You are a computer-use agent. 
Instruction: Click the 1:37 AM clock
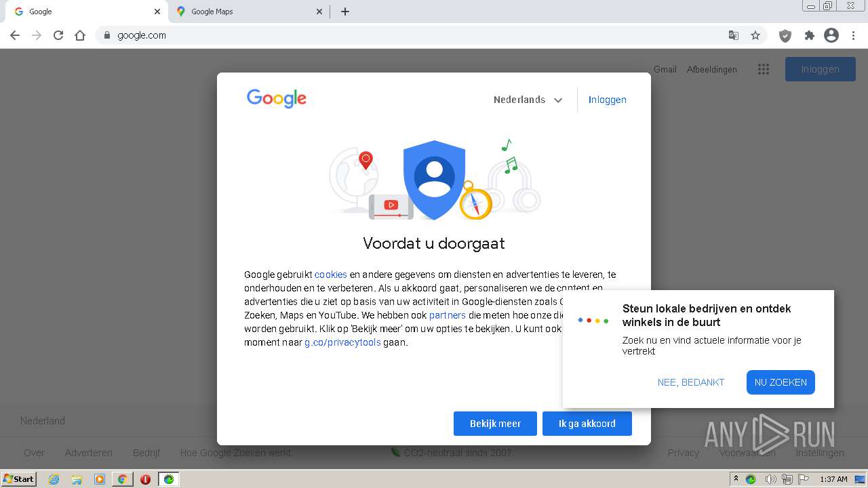833,479
